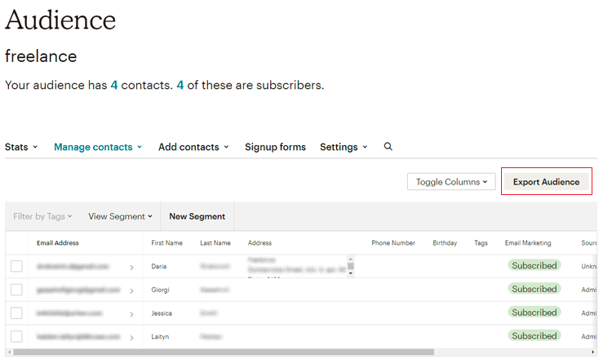Click the freelance audience name
Screen dimensions: 612x364
(41, 55)
